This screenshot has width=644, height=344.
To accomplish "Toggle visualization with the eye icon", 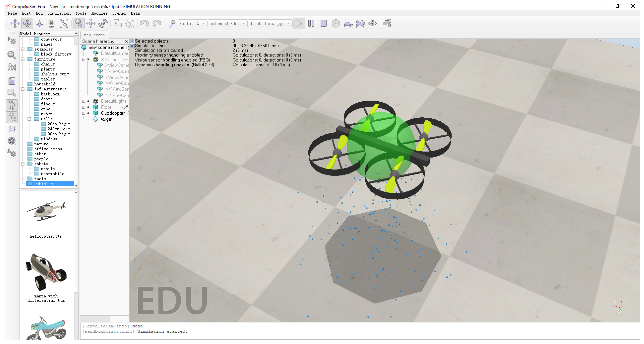I will click(373, 24).
